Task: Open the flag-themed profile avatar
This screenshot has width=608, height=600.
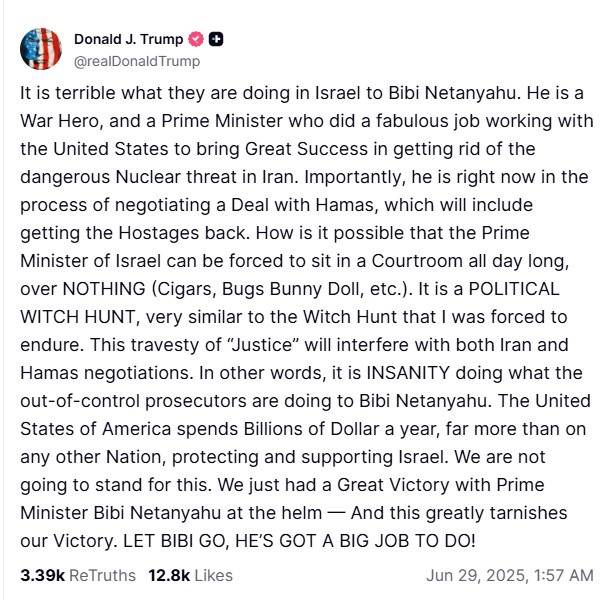Action: [41, 49]
